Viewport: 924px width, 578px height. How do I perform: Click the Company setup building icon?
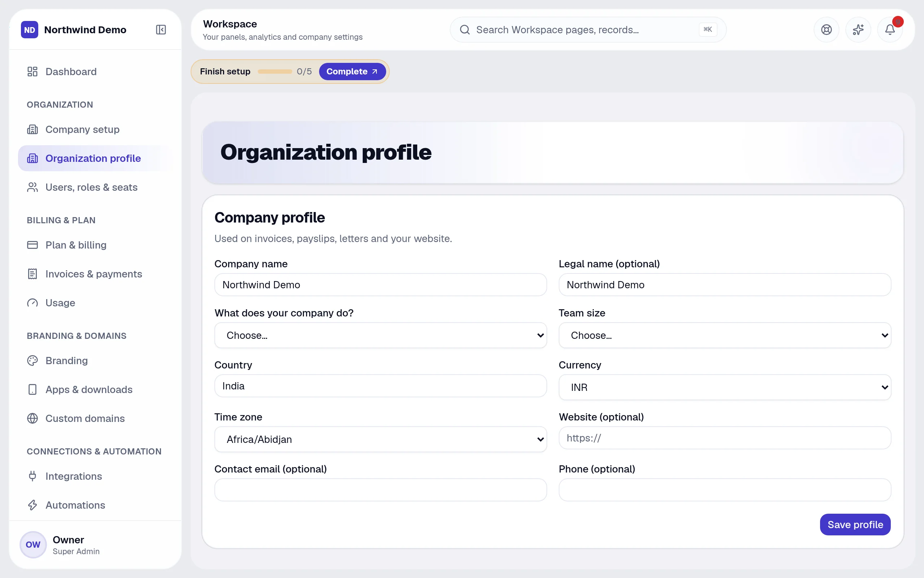pyautogui.click(x=32, y=129)
